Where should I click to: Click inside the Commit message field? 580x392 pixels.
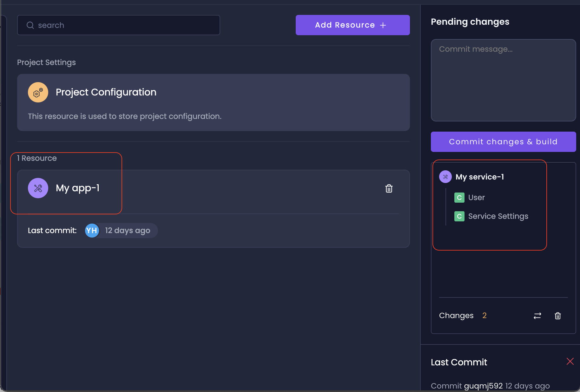click(503, 81)
